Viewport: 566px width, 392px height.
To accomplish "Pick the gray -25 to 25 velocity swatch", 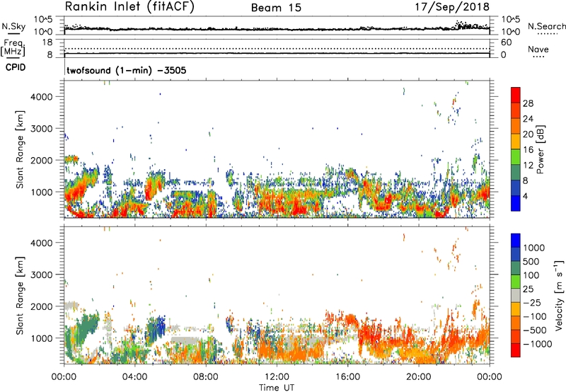I will click(x=516, y=295).
